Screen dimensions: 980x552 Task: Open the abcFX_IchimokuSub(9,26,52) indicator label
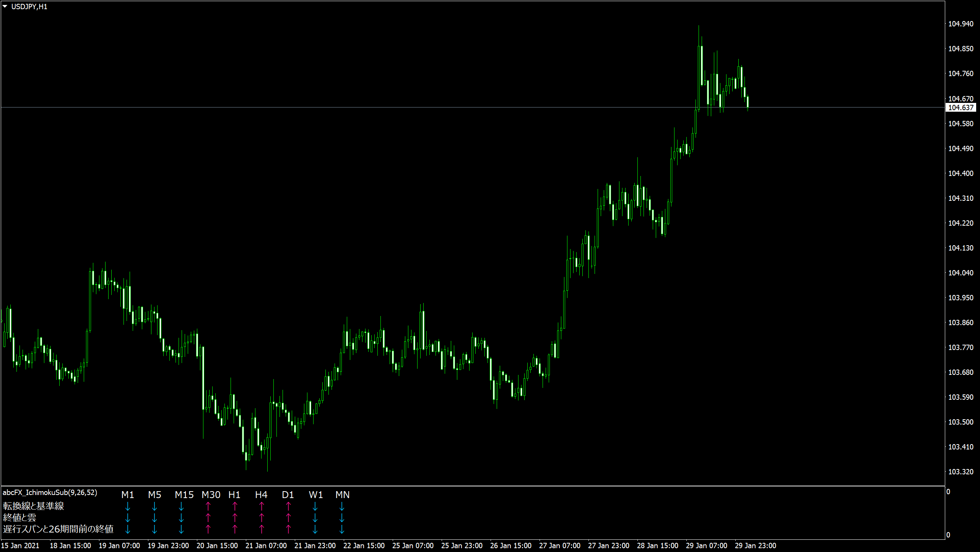[50, 493]
